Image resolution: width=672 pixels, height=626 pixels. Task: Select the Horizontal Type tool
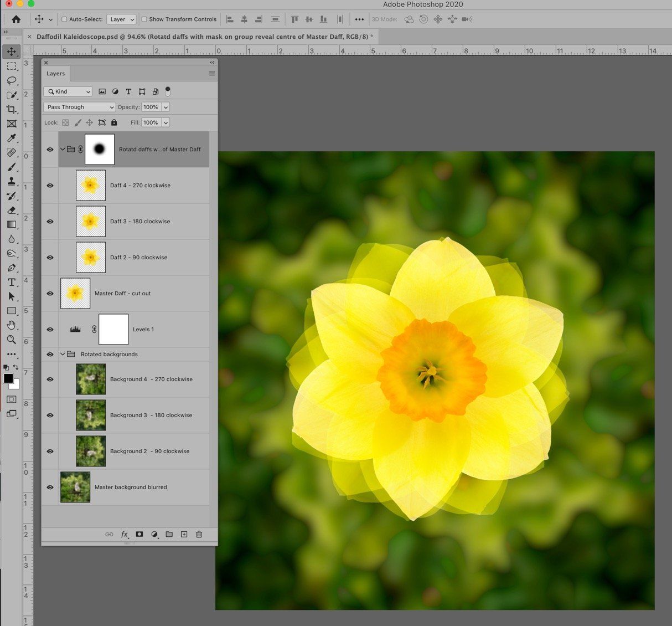pyautogui.click(x=11, y=282)
